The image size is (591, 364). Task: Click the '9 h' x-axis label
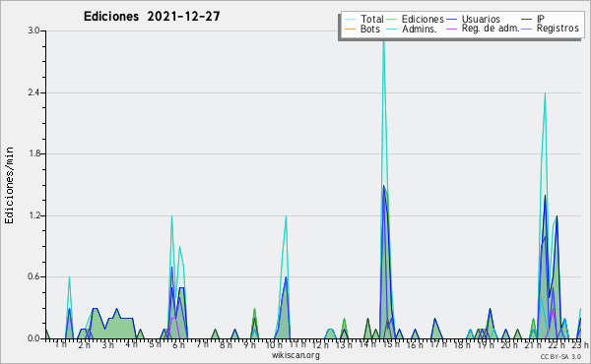tap(249, 344)
